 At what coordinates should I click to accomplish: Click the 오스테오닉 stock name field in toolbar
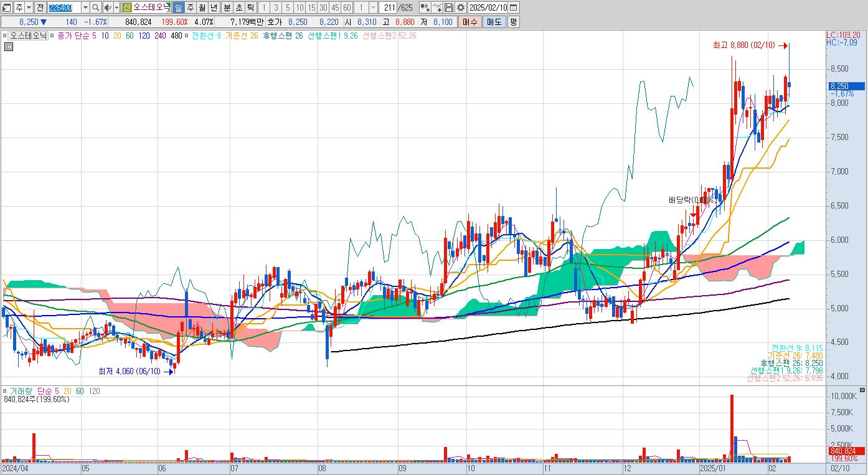coord(151,7)
